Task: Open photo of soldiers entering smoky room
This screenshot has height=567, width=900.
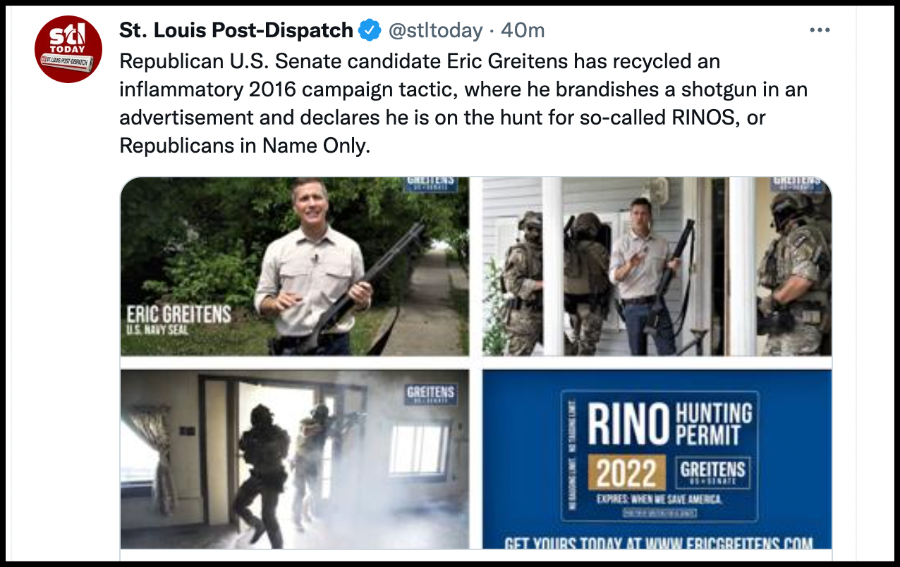Action: (294, 459)
